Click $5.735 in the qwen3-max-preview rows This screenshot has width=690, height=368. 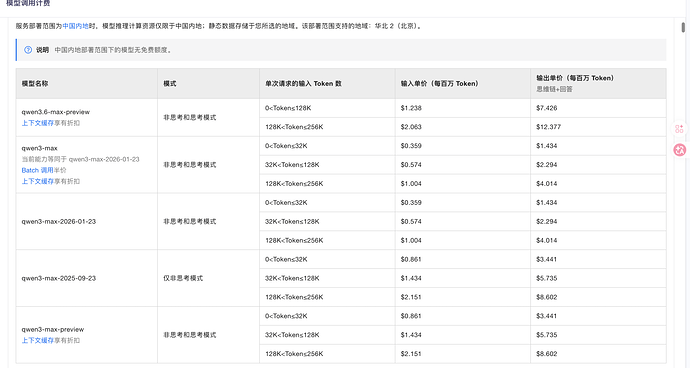click(547, 335)
